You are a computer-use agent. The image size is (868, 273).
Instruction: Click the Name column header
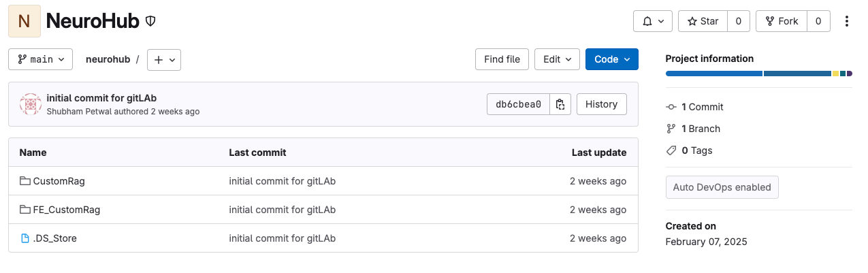pos(33,152)
